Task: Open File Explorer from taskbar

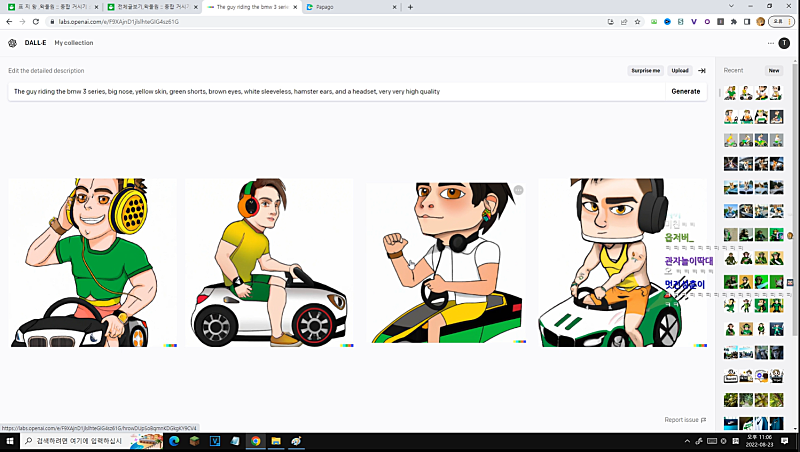Action: pyautogui.click(x=276, y=441)
